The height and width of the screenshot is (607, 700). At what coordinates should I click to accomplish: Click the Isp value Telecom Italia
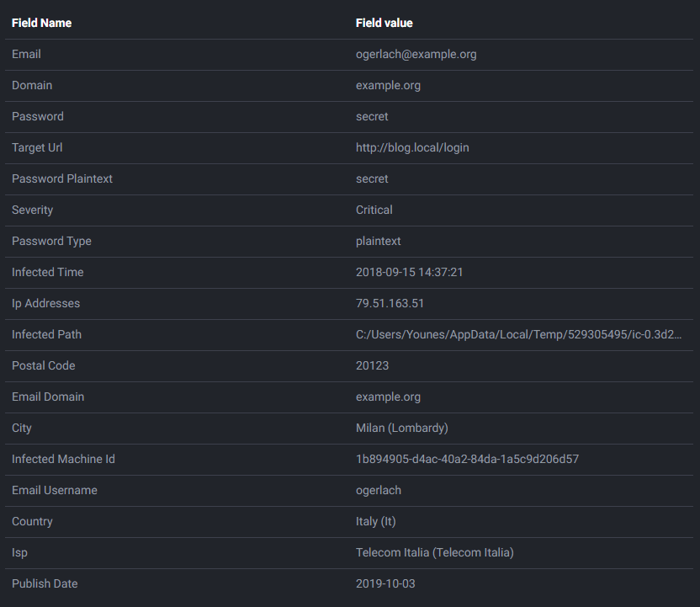[x=434, y=552]
